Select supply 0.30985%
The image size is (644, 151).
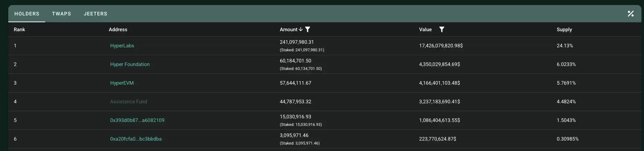coord(568,139)
